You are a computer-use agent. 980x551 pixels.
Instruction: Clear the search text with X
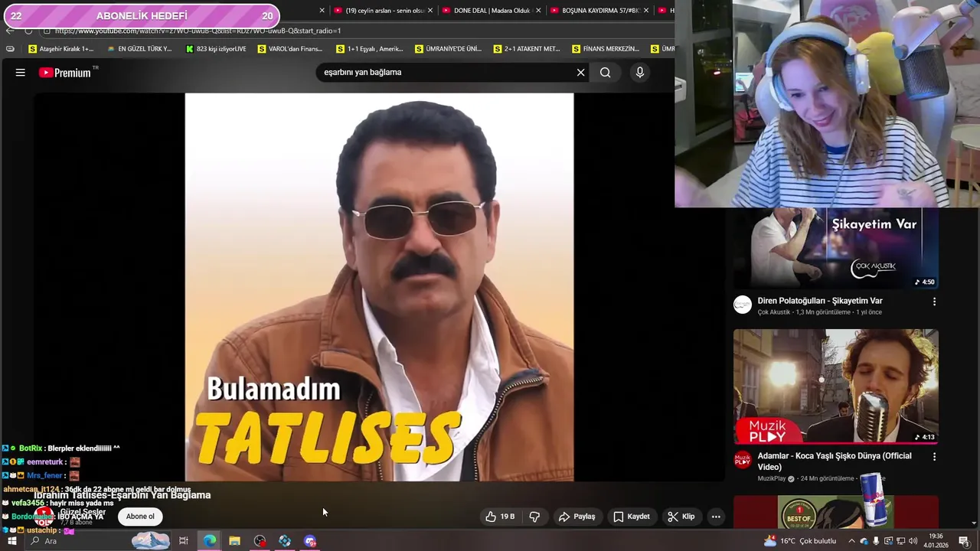pyautogui.click(x=580, y=73)
